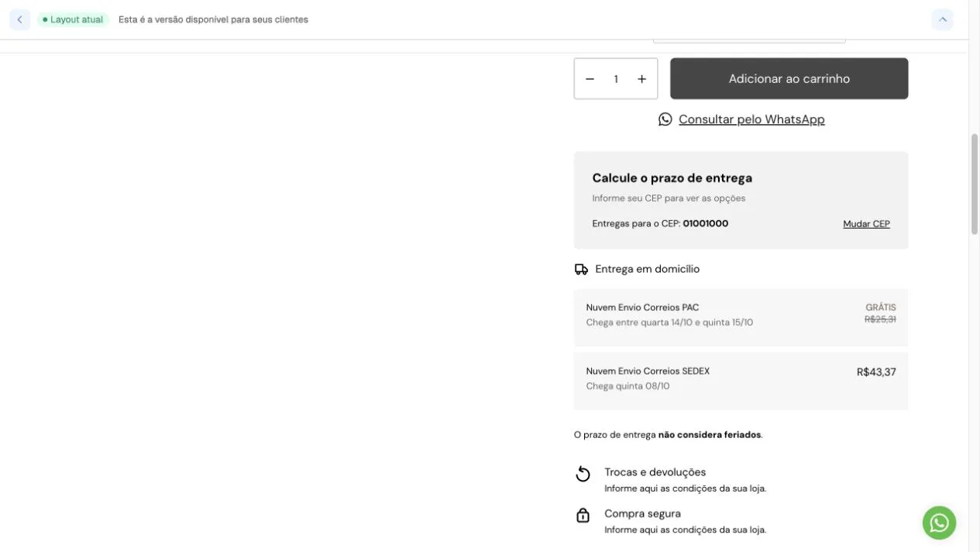Image resolution: width=980 pixels, height=552 pixels.
Task: Click the 'Compra segura' heading
Action: pos(643,513)
